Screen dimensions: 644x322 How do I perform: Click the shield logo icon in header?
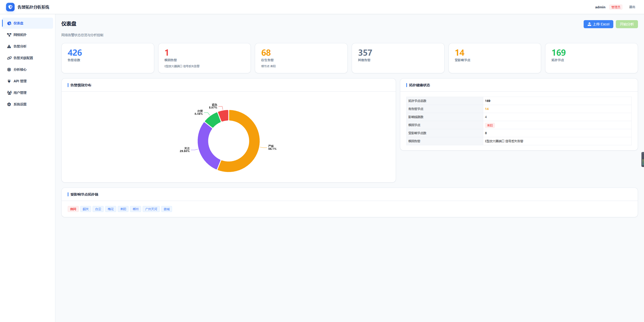point(10,7)
